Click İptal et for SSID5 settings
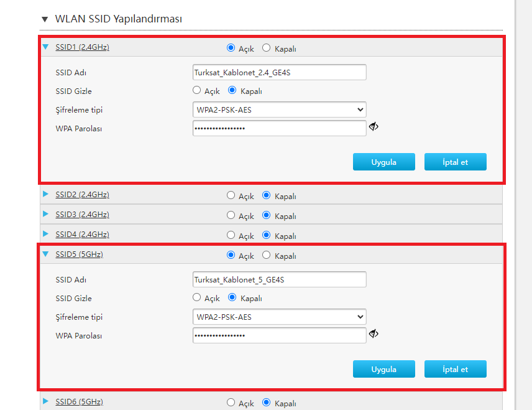Image resolution: width=532 pixels, height=410 pixels. (455, 369)
